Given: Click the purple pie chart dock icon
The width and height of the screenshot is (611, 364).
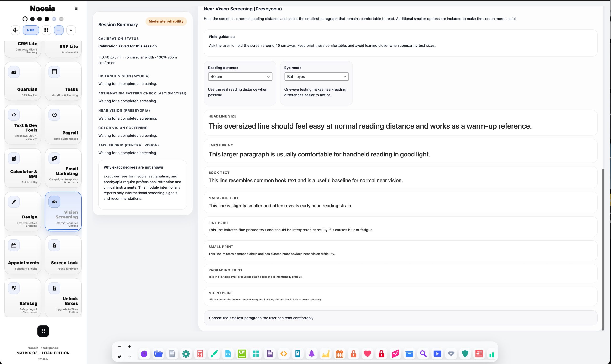Looking at the screenshot, I should click(144, 354).
